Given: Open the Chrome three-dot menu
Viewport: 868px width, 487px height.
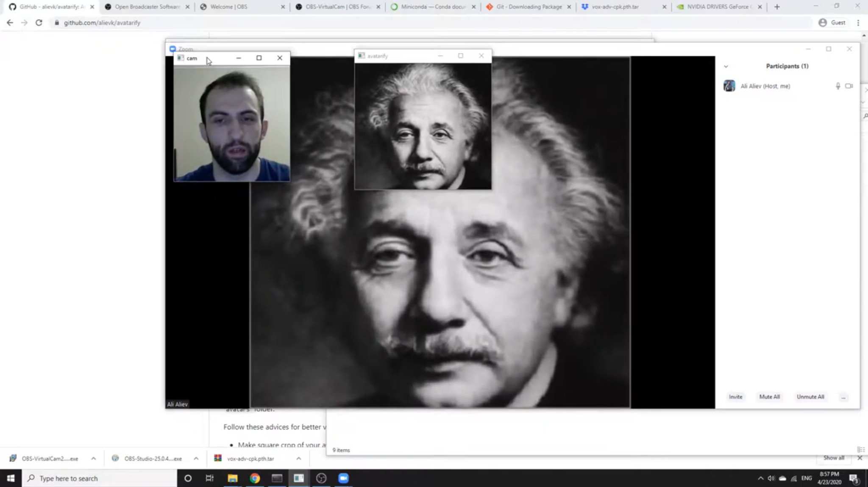Looking at the screenshot, I should pyautogui.click(x=858, y=22).
